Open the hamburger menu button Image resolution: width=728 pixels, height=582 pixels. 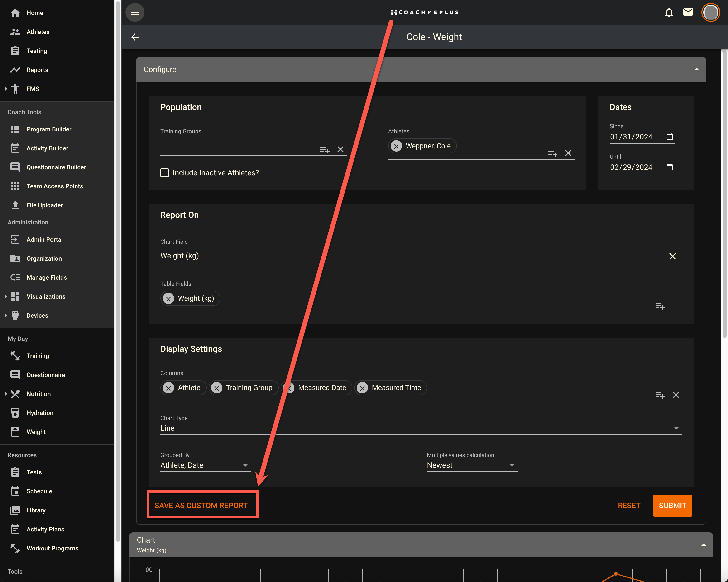point(135,13)
